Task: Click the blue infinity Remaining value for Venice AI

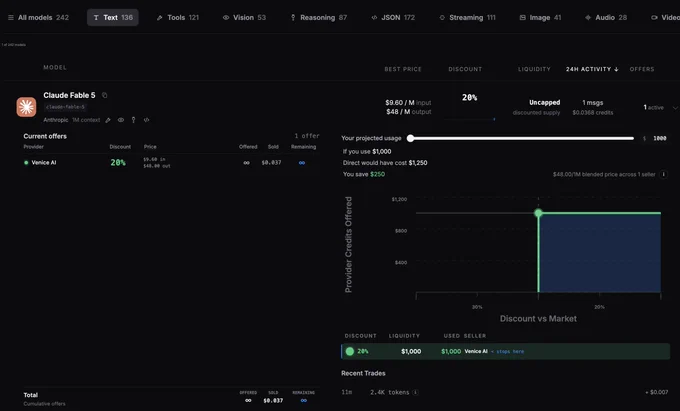Action: pos(302,163)
